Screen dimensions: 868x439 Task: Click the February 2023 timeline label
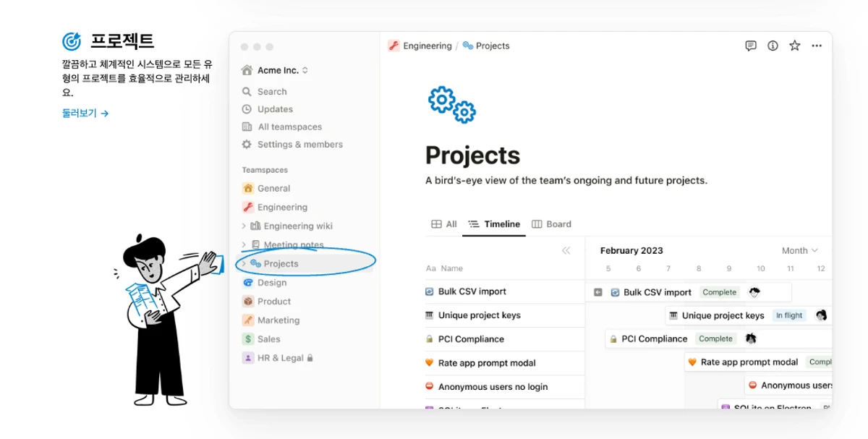click(x=631, y=251)
